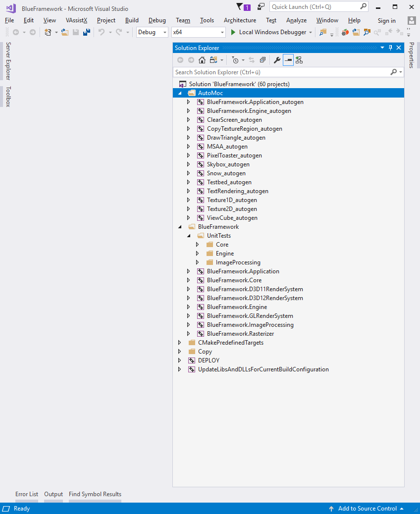Switch to the Error List tab
Image resolution: width=420 pixels, height=514 pixels.
[27, 494]
